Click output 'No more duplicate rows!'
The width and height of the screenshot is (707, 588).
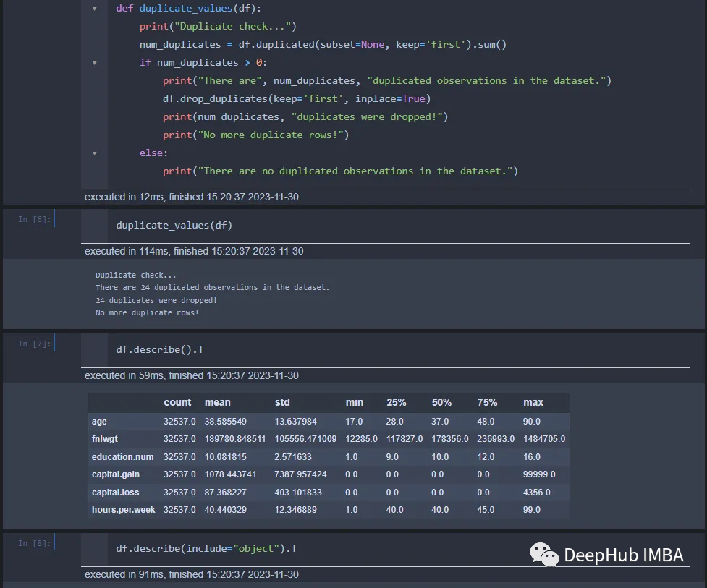pyautogui.click(x=147, y=312)
